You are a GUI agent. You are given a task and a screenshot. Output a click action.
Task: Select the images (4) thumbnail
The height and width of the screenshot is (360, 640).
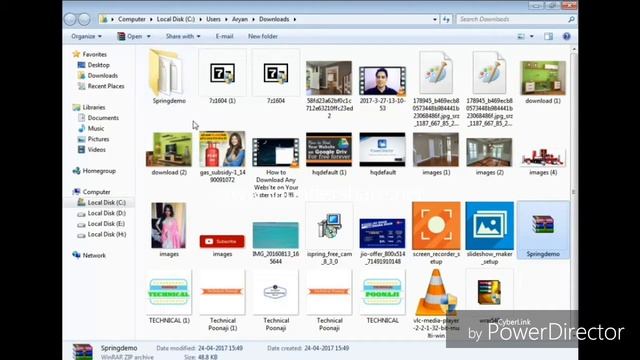pos(543,157)
